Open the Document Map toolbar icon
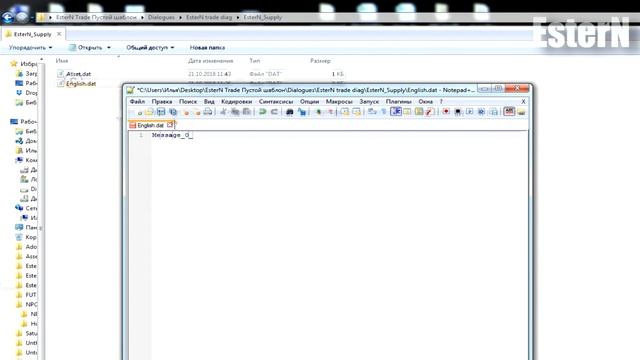 point(419,111)
